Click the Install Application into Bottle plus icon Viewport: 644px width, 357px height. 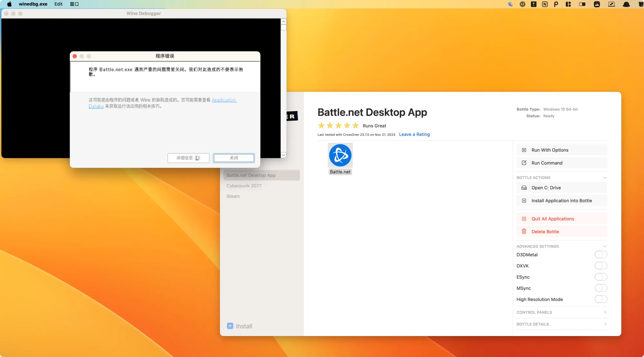pyautogui.click(x=524, y=201)
